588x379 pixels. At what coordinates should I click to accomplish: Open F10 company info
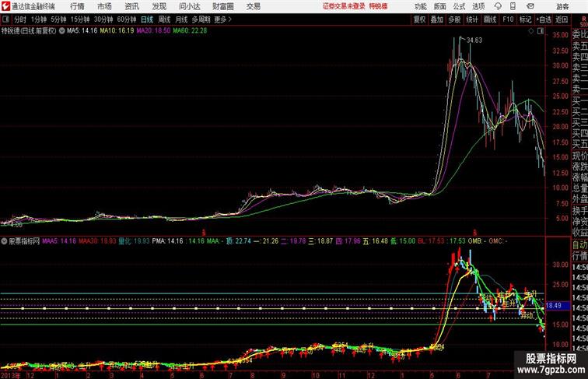(508, 19)
